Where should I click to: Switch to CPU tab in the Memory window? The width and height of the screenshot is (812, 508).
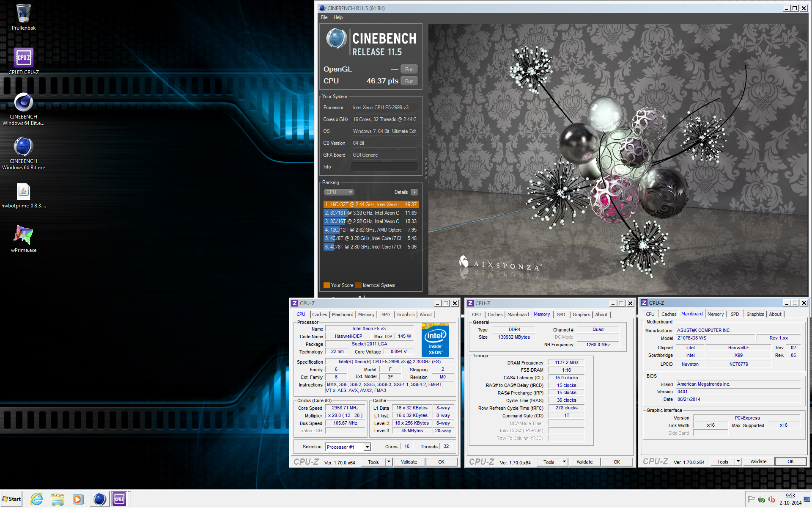point(476,315)
